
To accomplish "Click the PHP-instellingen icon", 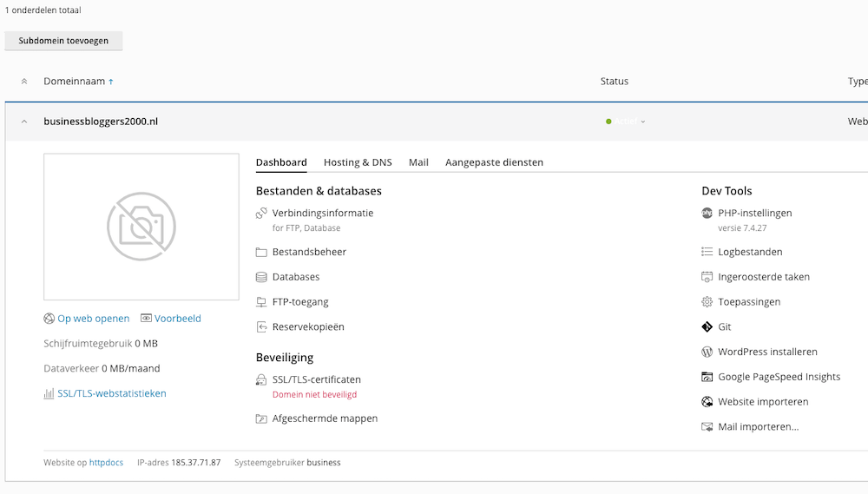I will (x=707, y=213).
